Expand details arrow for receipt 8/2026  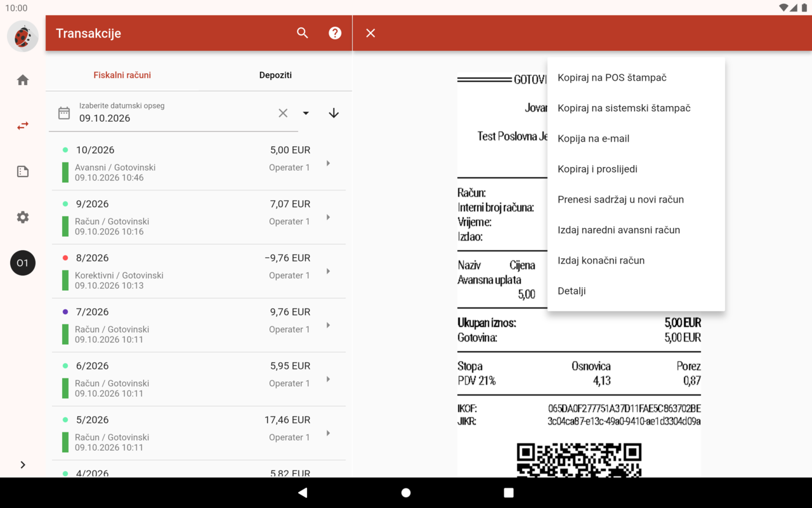click(328, 271)
